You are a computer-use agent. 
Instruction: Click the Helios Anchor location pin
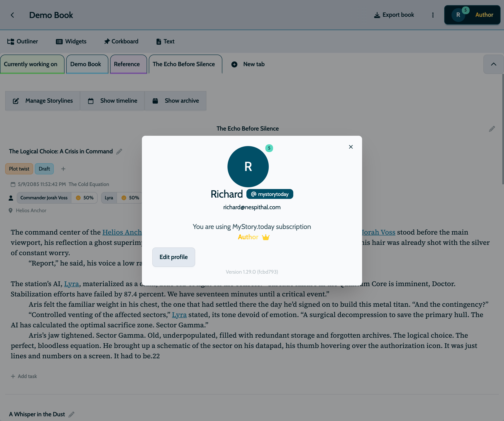pyautogui.click(x=11, y=210)
